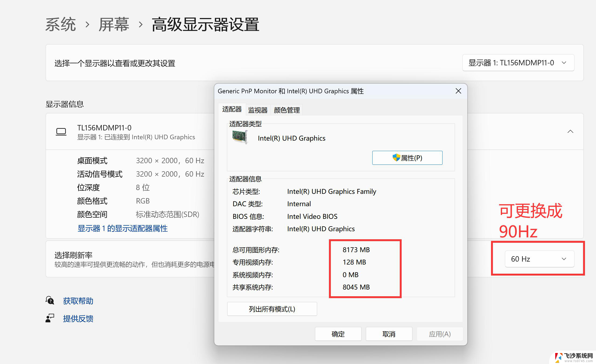The height and width of the screenshot is (364, 596).
Task: Click the 列出所有模式(L) button
Action: click(x=272, y=309)
